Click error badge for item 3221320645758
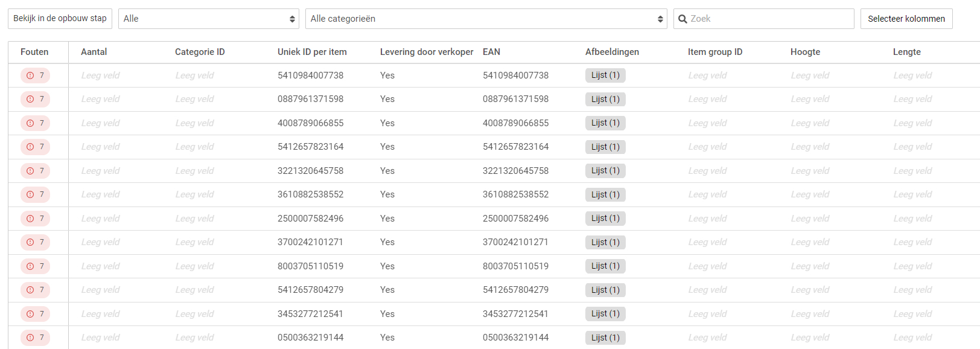 click(x=35, y=171)
